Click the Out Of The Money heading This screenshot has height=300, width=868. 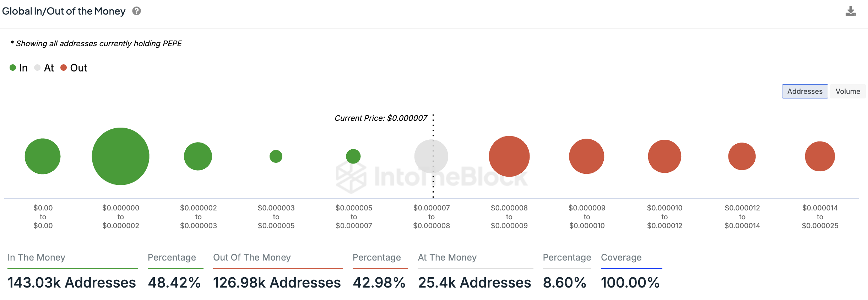pos(252,257)
